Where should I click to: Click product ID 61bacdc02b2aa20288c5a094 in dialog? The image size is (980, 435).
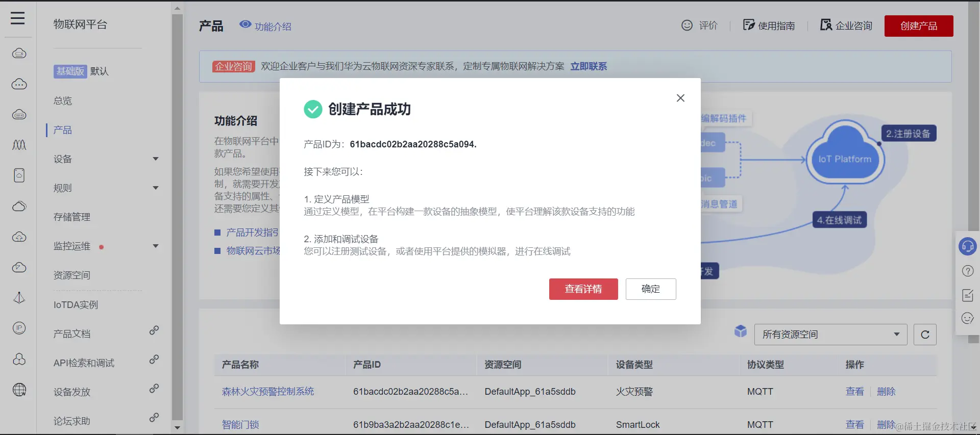pos(413,144)
